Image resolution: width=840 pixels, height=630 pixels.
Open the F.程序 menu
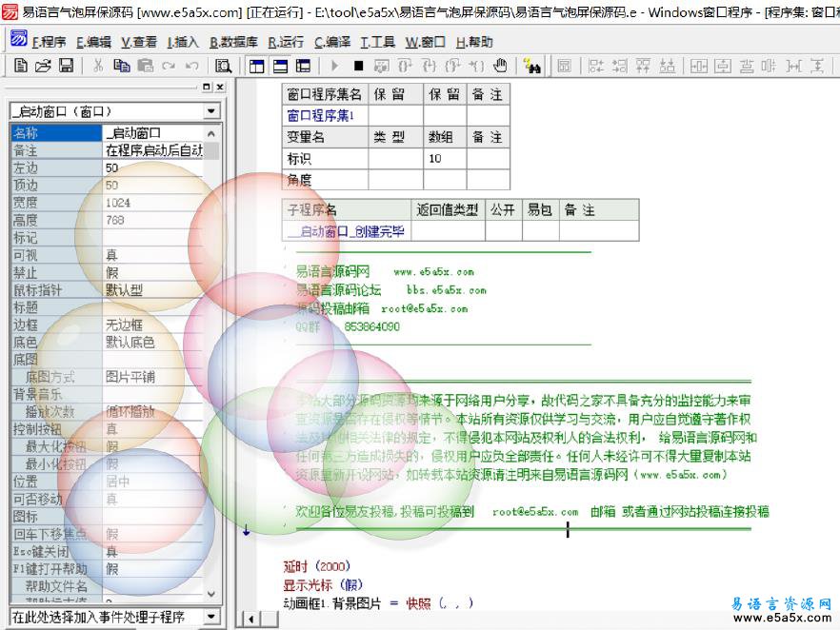click(49, 42)
